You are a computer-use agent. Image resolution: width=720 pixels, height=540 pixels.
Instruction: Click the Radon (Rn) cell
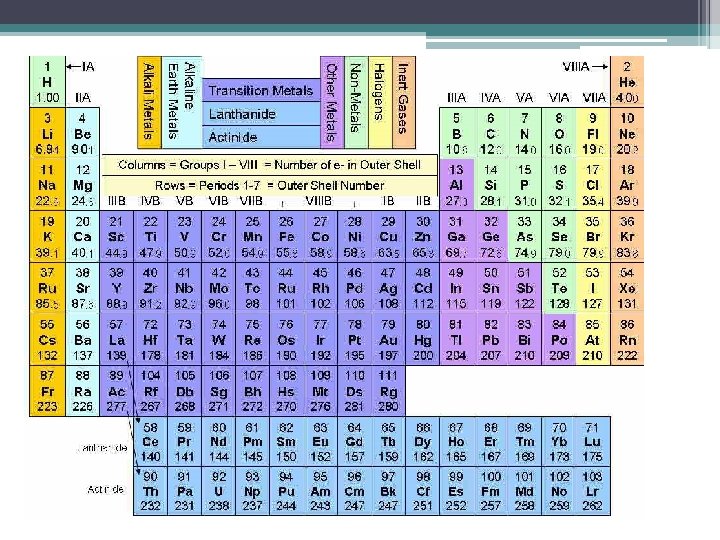coord(627,340)
